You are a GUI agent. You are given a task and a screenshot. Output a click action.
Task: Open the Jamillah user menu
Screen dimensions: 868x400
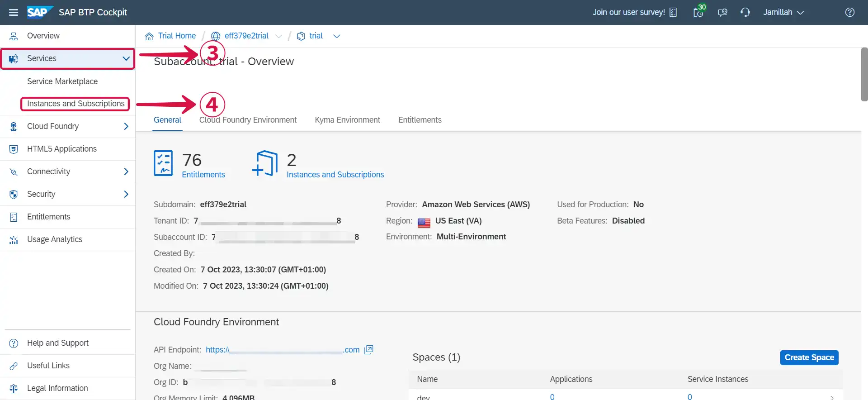[x=783, y=12]
